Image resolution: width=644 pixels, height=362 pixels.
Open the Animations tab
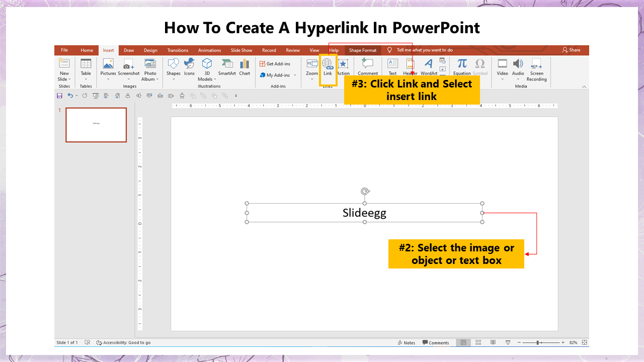209,50
